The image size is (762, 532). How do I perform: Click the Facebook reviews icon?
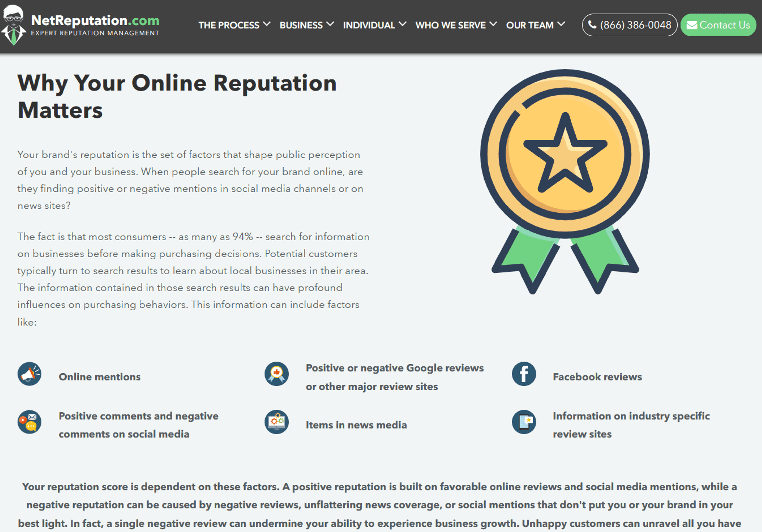(x=524, y=374)
